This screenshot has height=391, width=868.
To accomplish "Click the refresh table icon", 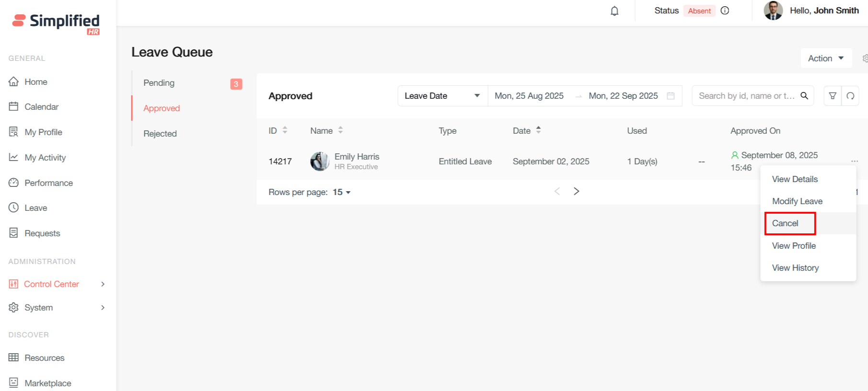I will (850, 96).
